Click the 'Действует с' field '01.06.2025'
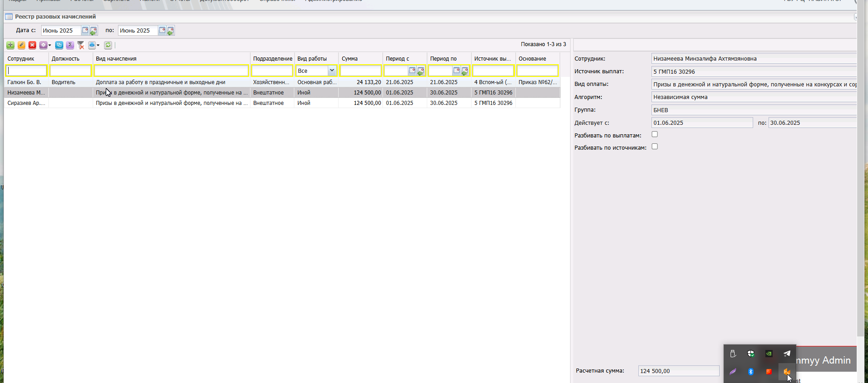868x383 pixels. coord(702,123)
